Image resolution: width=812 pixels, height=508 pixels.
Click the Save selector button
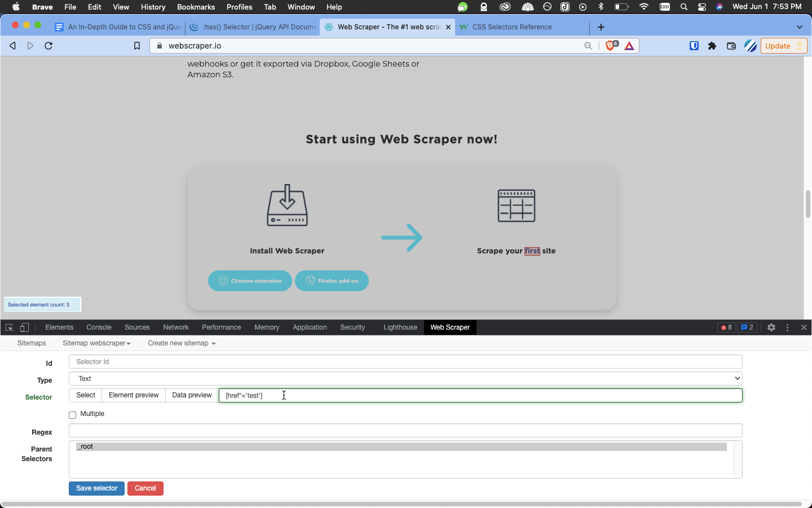(x=96, y=488)
